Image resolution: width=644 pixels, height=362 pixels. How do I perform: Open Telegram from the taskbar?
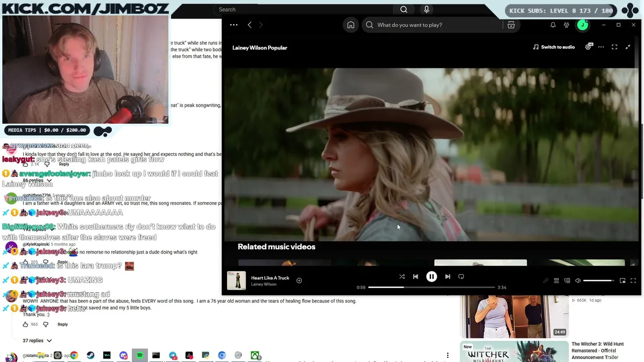(x=173, y=355)
